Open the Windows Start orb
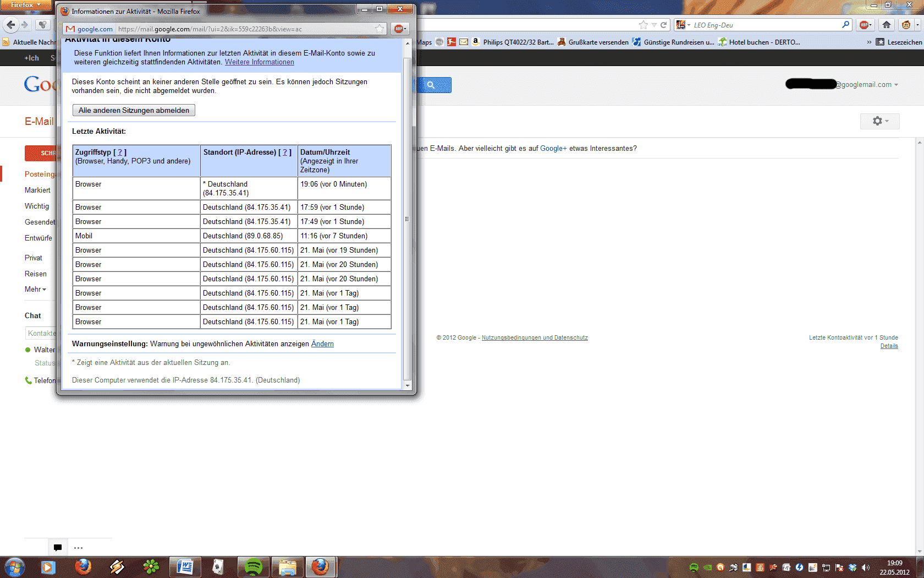924x578 pixels. (x=15, y=567)
